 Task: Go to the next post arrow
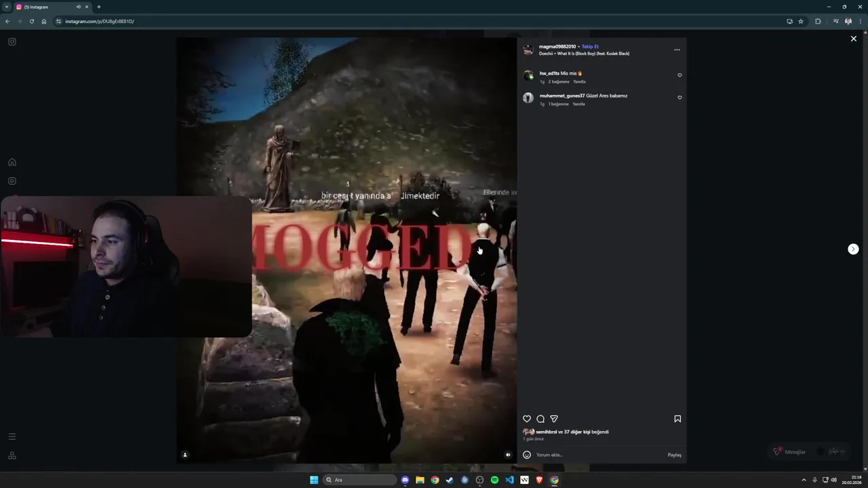click(x=853, y=249)
